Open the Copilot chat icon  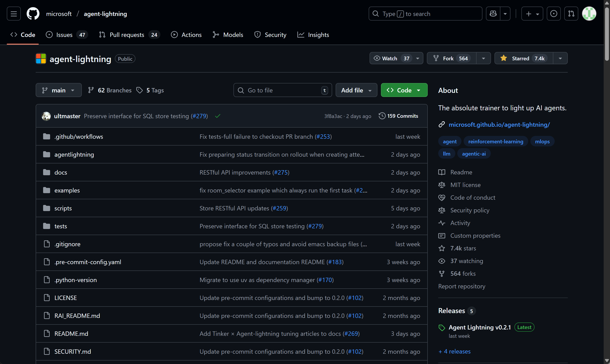(x=493, y=14)
